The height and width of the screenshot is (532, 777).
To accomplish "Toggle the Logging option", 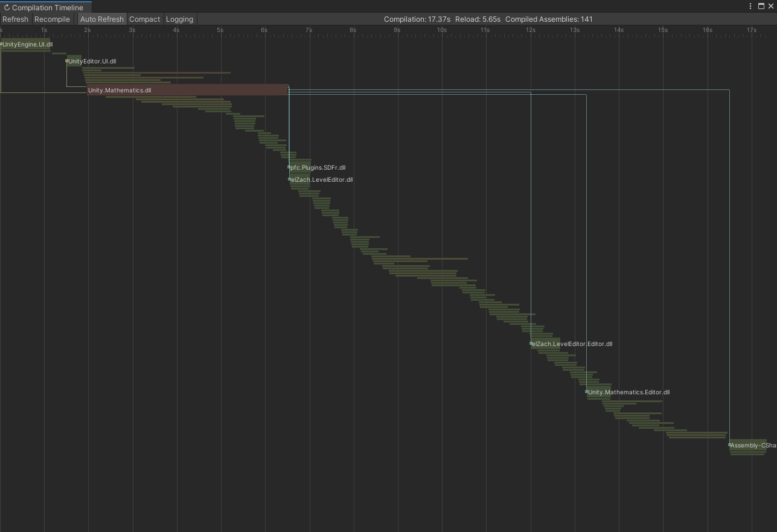I will pos(179,19).
